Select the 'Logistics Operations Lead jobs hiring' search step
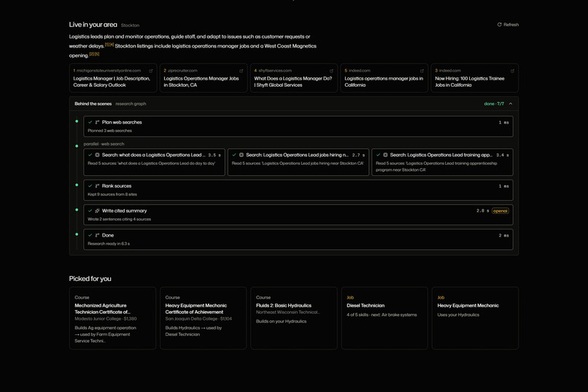The image size is (588, 392). click(x=298, y=162)
